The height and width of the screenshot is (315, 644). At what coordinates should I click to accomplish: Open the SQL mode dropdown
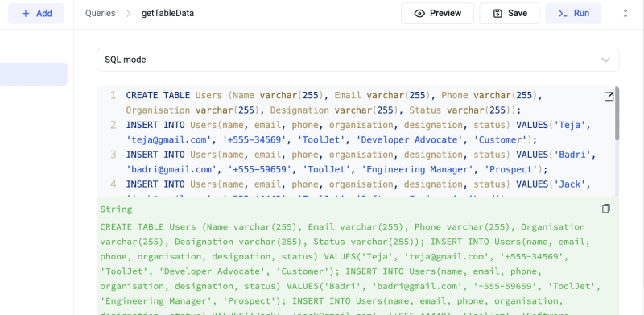(357, 60)
